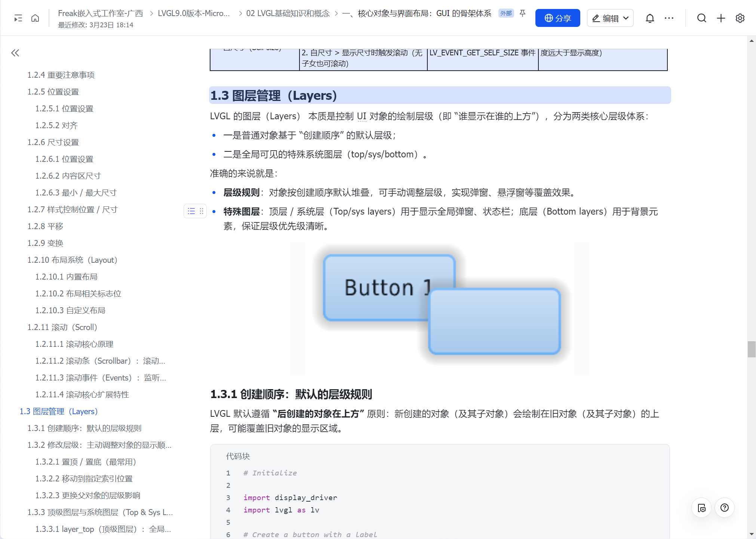The height and width of the screenshot is (539, 756).
Task: Open settings gear icon in header
Action: [x=740, y=18]
